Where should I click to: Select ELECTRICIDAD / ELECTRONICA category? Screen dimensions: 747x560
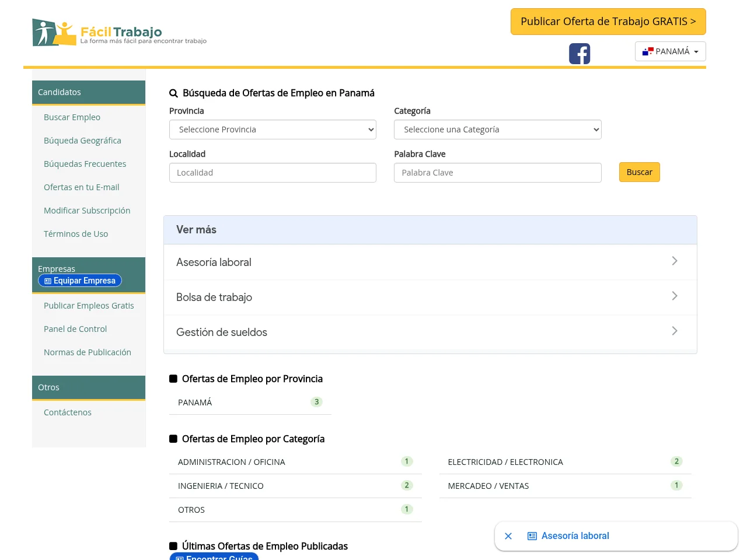coord(566,462)
